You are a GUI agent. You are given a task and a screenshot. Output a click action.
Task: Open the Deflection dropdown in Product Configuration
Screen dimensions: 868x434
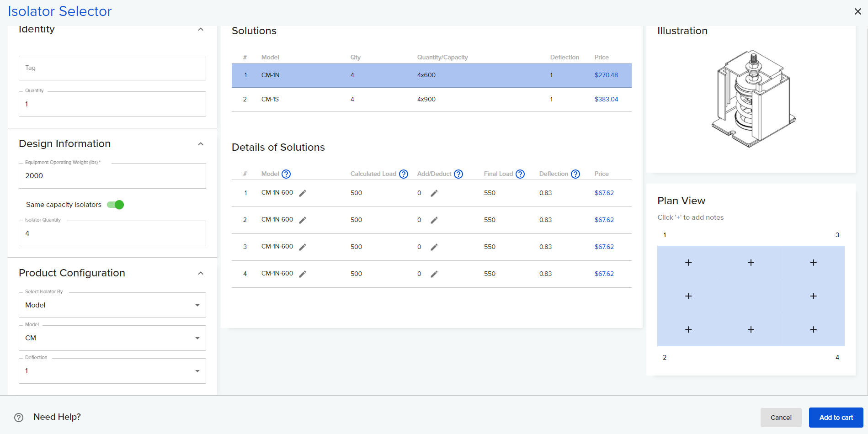pos(112,371)
